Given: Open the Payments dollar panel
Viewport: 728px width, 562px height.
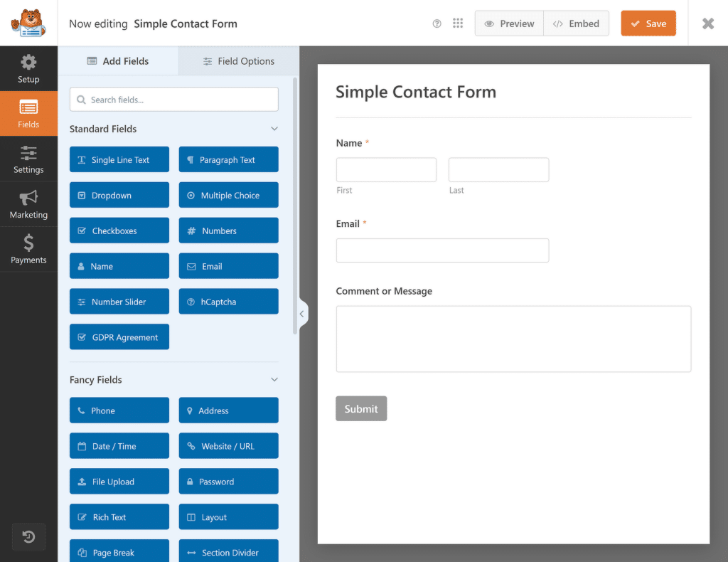Looking at the screenshot, I should (28, 250).
